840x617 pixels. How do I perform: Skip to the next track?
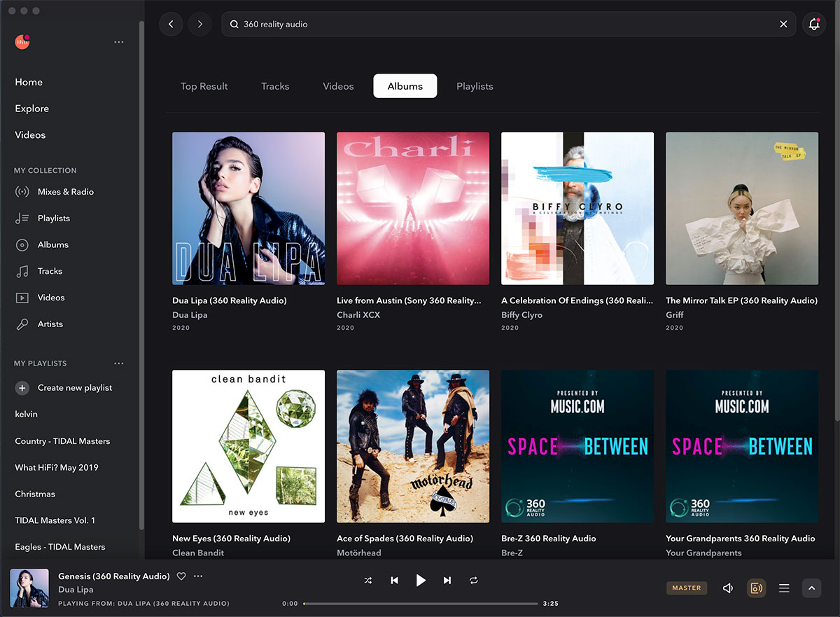pyautogui.click(x=447, y=581)
